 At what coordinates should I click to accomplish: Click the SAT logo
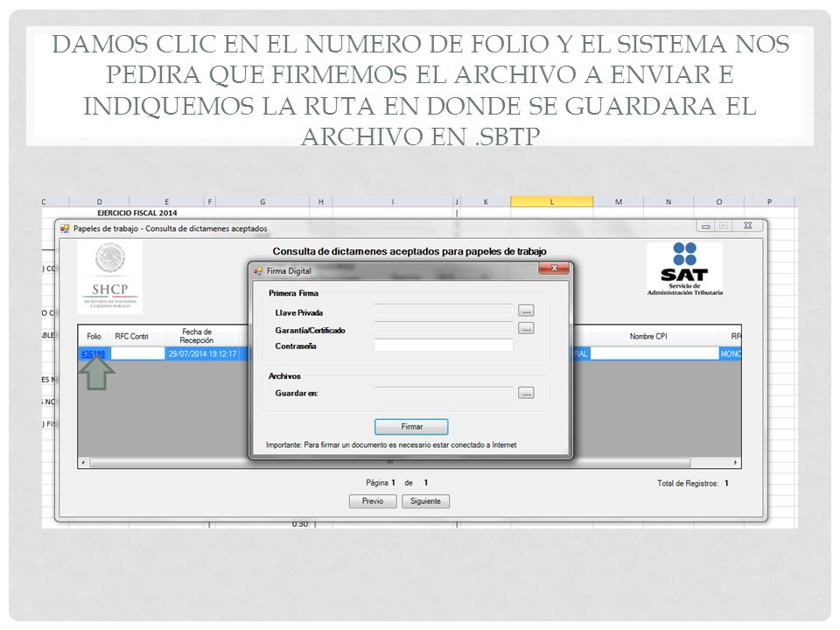684,269
